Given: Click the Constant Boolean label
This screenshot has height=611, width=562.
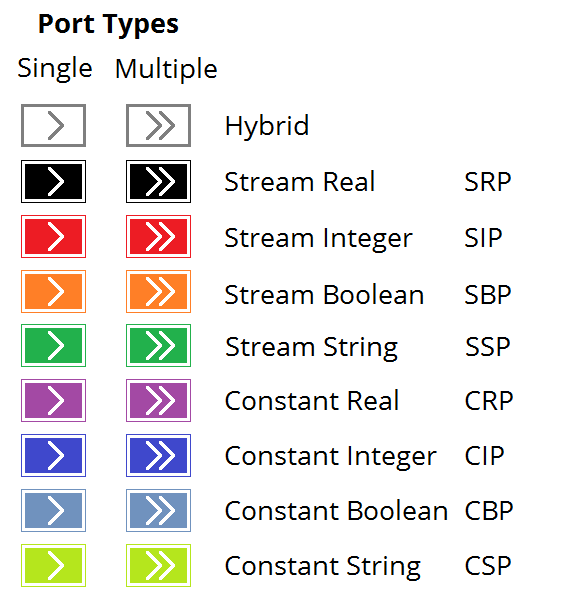Looking at the screenshot, I should point(336,511).
